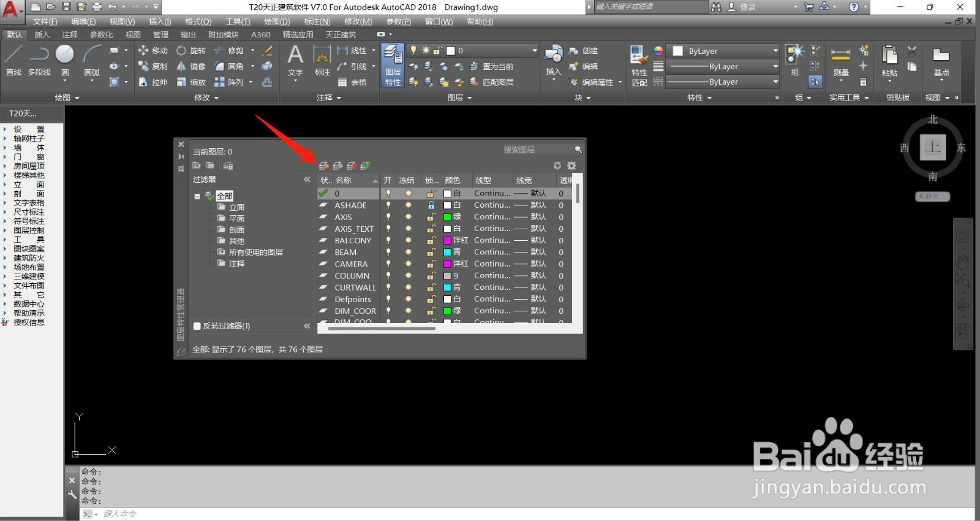Screen dimensions: 980x521
Task: Click the New Layer icon in layer manager
Action: (324, 165)
